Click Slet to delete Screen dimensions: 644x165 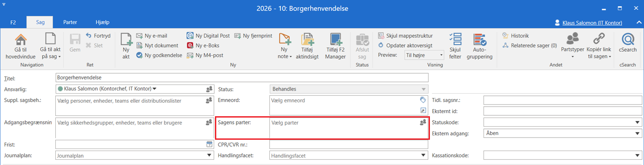[94, 45]
